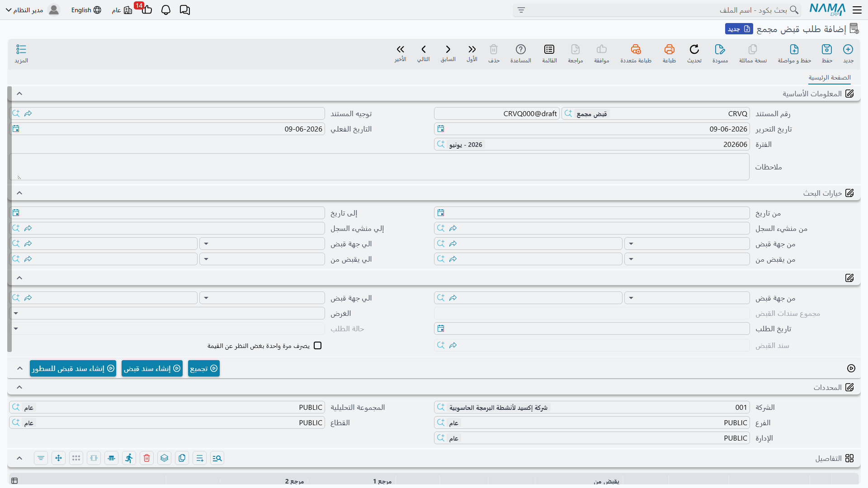Click the من تاريخ date input field
The image size is (868, 488).
point(592,213)
